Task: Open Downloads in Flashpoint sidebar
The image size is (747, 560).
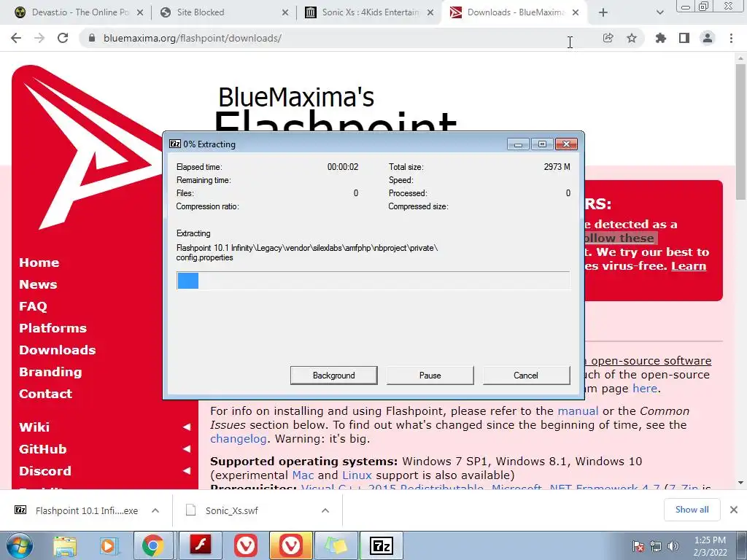Action: pos(57,350)
